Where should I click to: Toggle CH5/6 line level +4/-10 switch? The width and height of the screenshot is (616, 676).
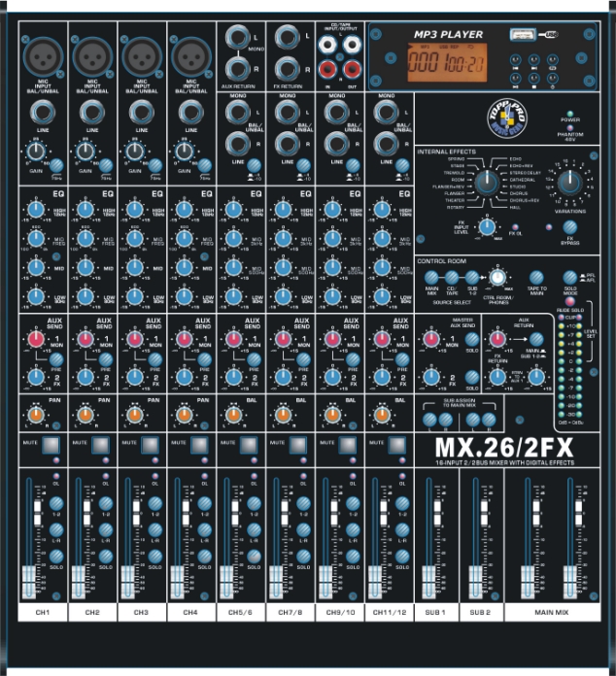pos(255,165)
